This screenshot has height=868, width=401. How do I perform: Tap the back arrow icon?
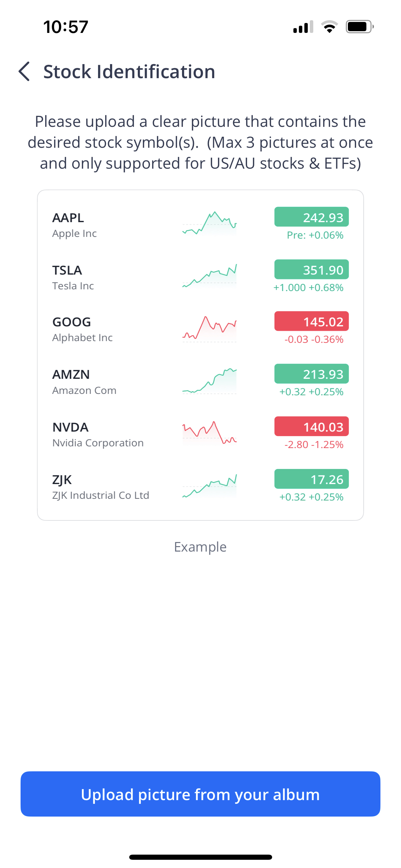(x=24, y=72)
